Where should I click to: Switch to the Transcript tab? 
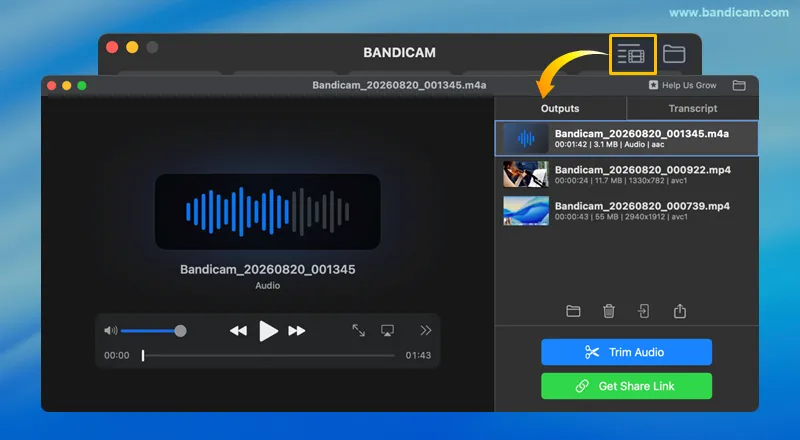tap(693, 108)
